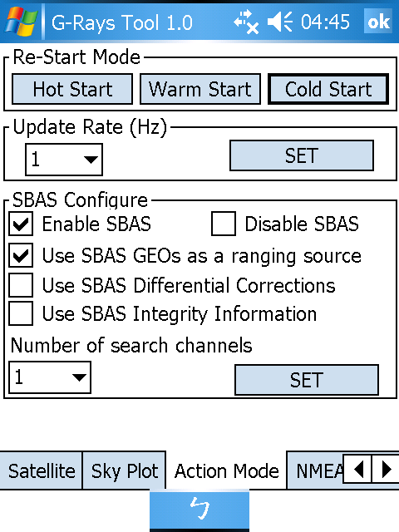Expand Number of search channels dropdown
The height and width of the screenshot is (532, 399).
click(x=50, y=377)
